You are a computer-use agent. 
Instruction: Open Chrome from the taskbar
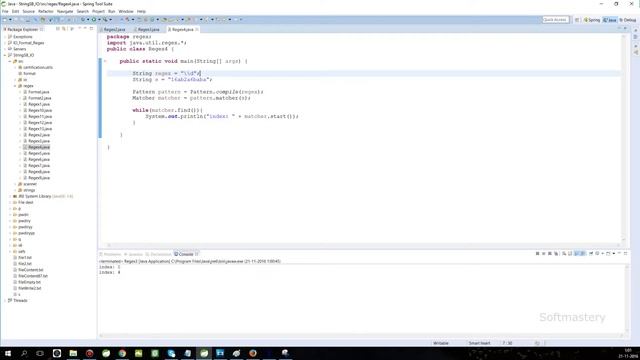[x=122, y=353]
